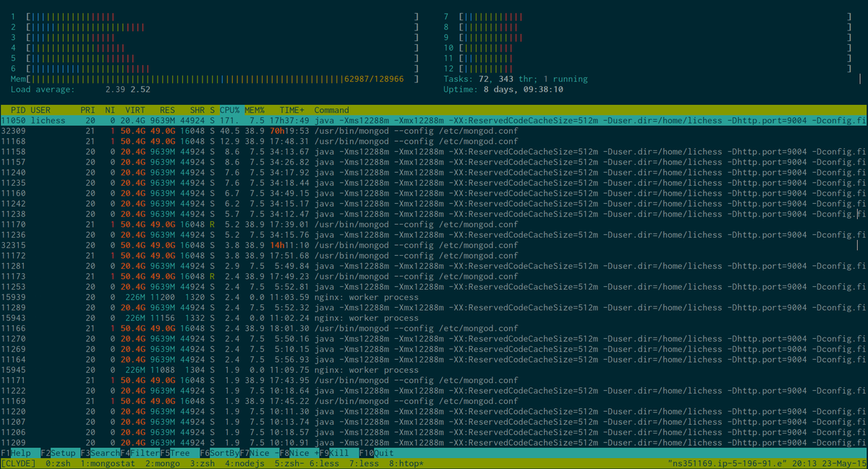Viewport: 868px width, 469px height.
Task: Click the CPU 6 usage meter
Action: click(215, 68)
